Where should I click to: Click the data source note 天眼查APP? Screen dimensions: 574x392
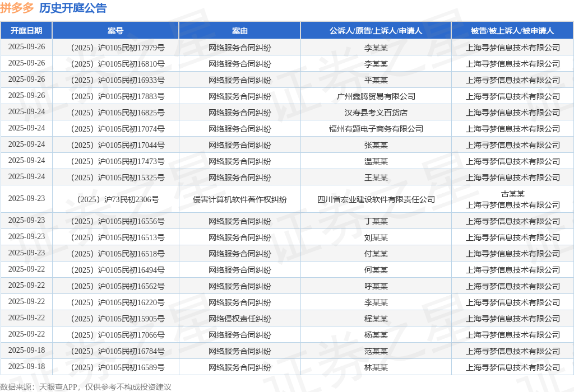pos(58,387)
